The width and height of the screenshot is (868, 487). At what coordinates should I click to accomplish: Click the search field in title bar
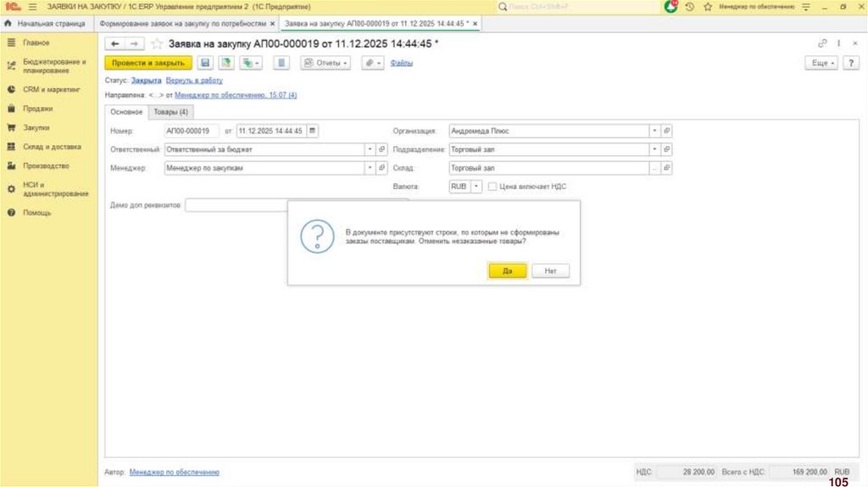[578, 7]
